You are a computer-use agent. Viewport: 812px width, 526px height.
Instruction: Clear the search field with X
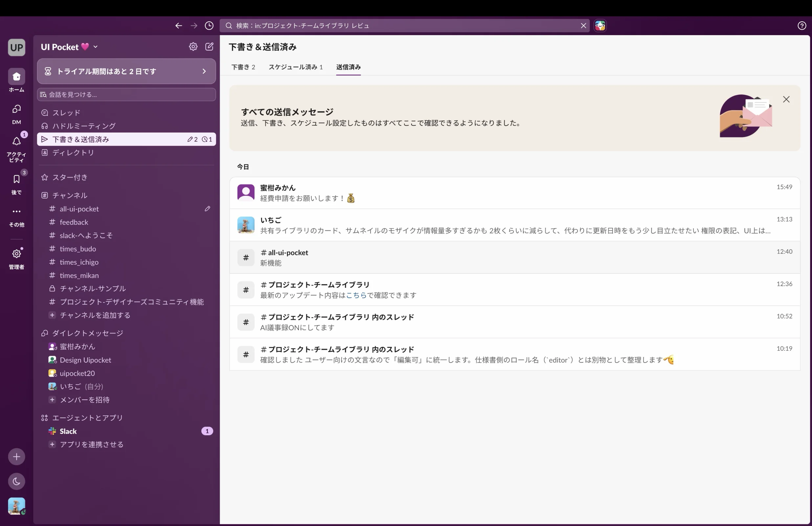tap(583, 26)
